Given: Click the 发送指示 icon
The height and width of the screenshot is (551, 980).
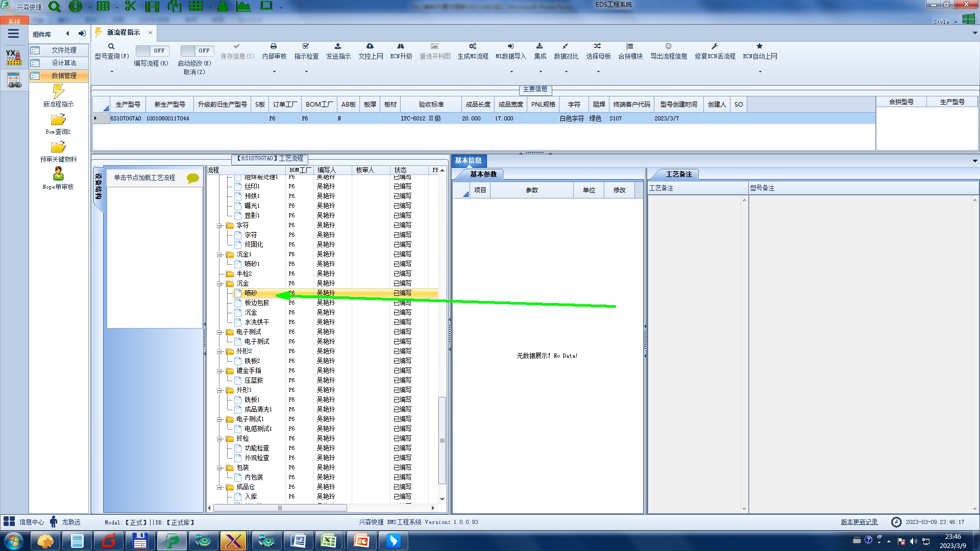Looking at the screenshot, I should tap(338, 46).
